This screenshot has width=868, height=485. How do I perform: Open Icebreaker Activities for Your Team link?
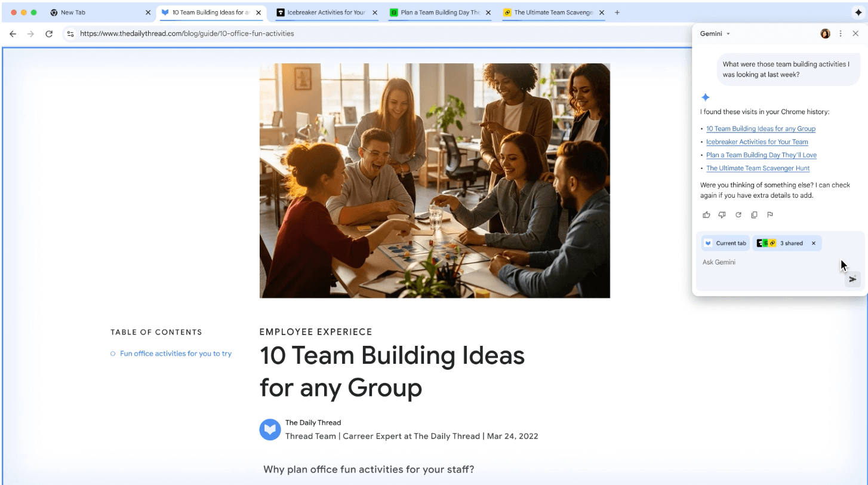[757, 142]
